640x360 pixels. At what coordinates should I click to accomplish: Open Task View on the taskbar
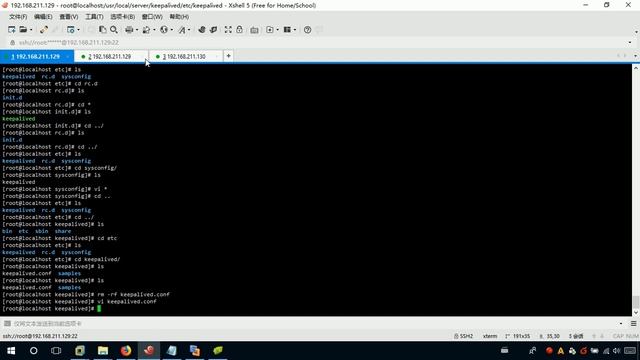pyautogui.click(x=56, y=351)
